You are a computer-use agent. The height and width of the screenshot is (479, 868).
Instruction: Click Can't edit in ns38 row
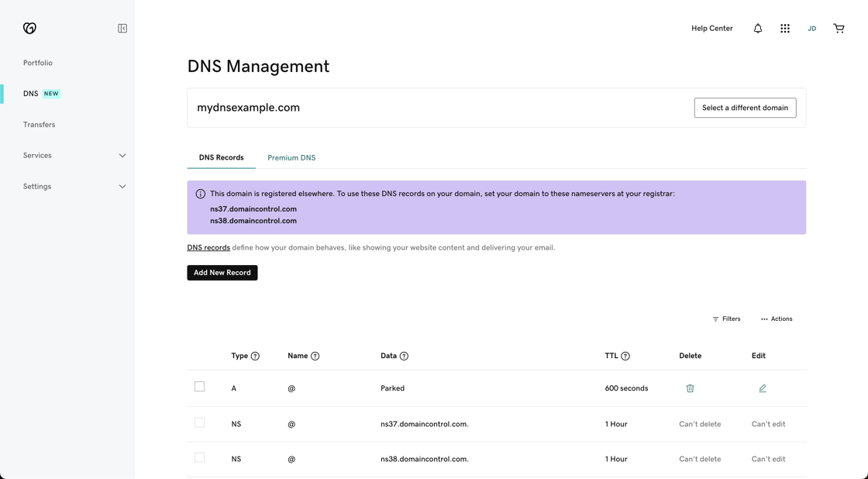(x=768, y=459)
